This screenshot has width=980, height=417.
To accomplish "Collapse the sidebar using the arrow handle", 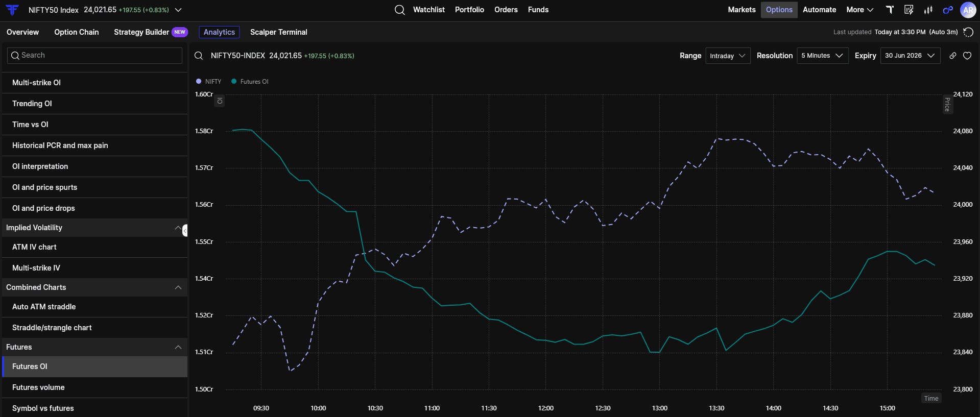I will [185, 230].
